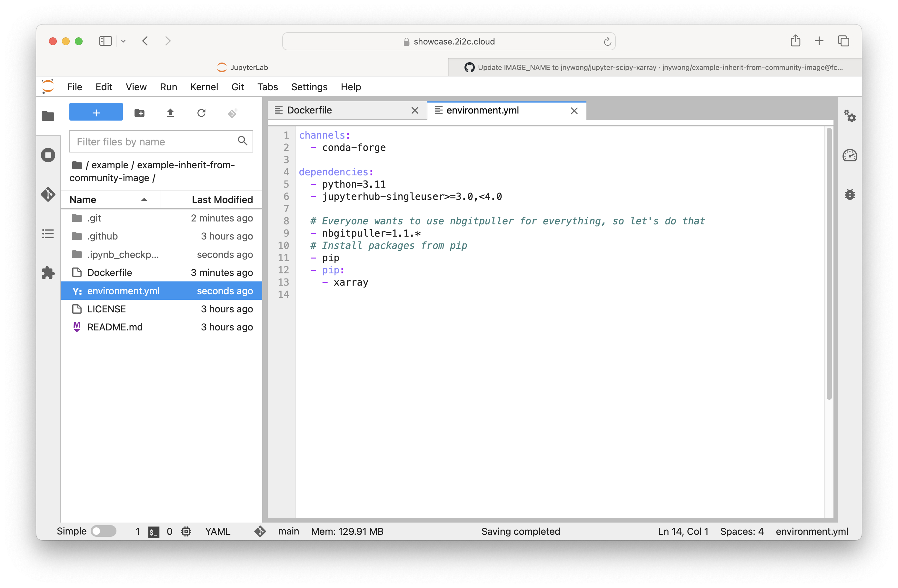Click the blue New Launcher button
Screen dimensions: 898x588
click(96, 112)
